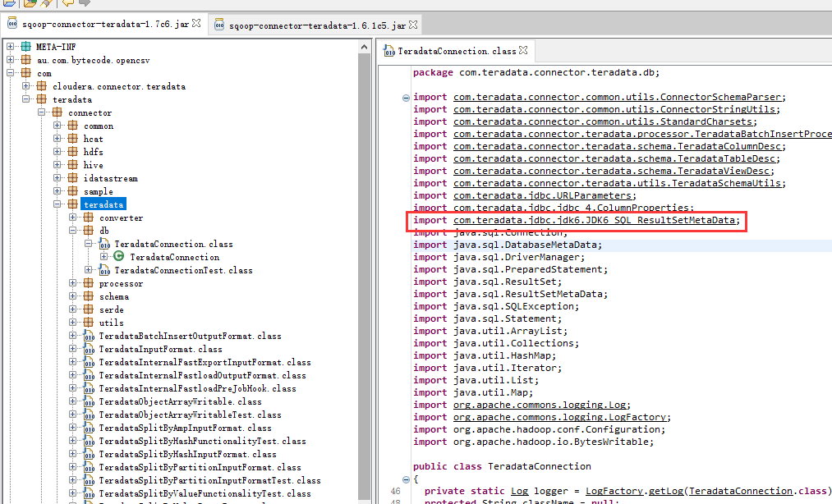Click TeradataConnectionTest.class file icon
The width and height of the screenshot is (832, 504).
click(104, 270)
